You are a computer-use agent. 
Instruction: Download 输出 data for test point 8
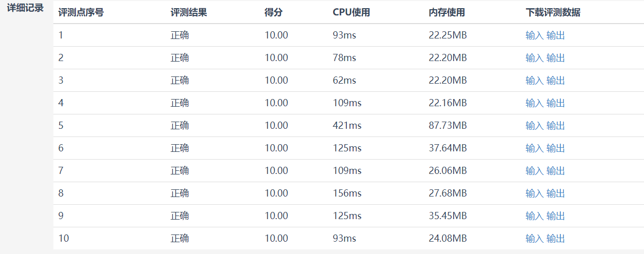[556, 193]
